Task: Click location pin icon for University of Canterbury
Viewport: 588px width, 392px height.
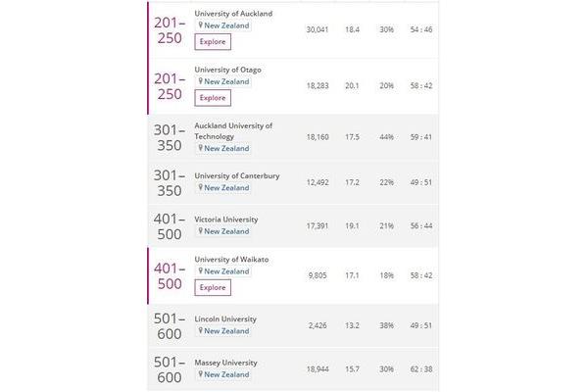Action: click(201, 187)
